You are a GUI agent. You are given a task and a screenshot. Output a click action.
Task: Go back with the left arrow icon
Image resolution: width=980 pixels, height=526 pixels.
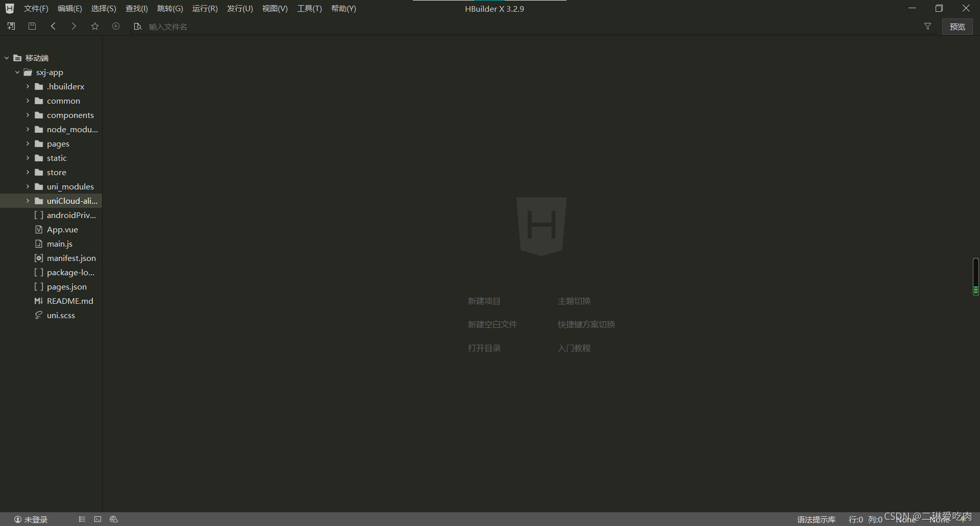pyautogui.click(x=53, y=26)
